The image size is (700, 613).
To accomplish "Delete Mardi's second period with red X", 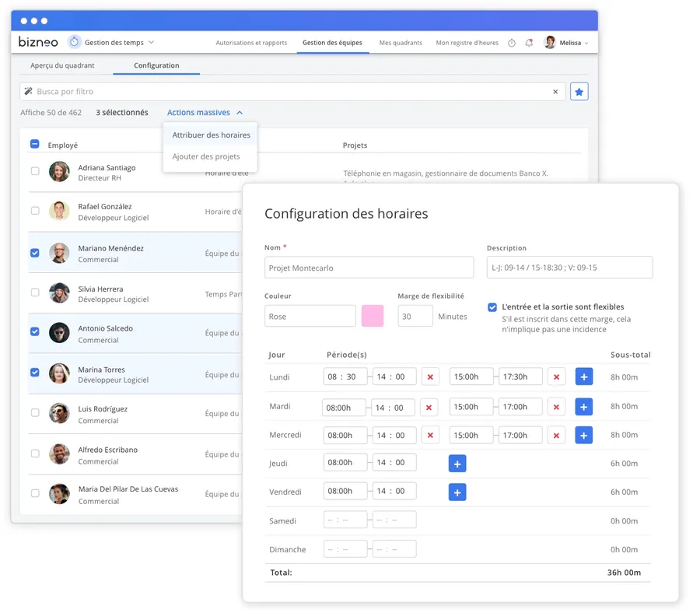I will point(555,407).
